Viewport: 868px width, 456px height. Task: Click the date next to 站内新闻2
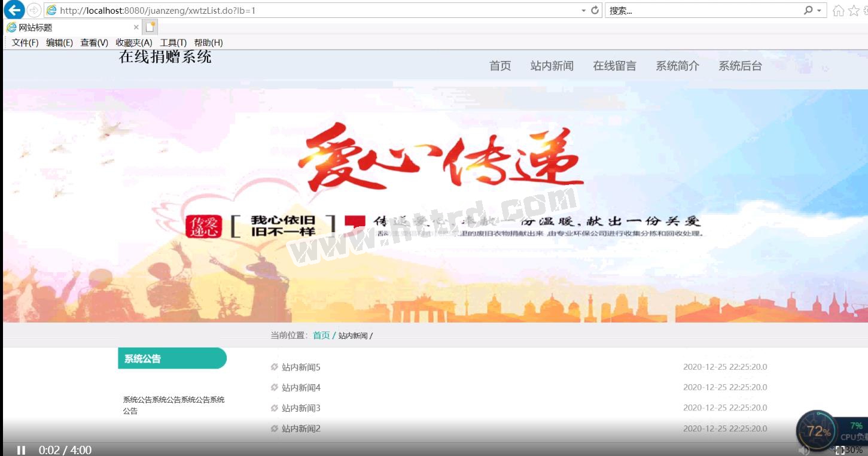click(725, 428)
